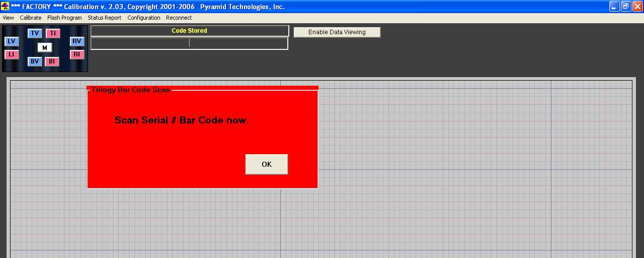Open the Status Report menu

(105, 18)
